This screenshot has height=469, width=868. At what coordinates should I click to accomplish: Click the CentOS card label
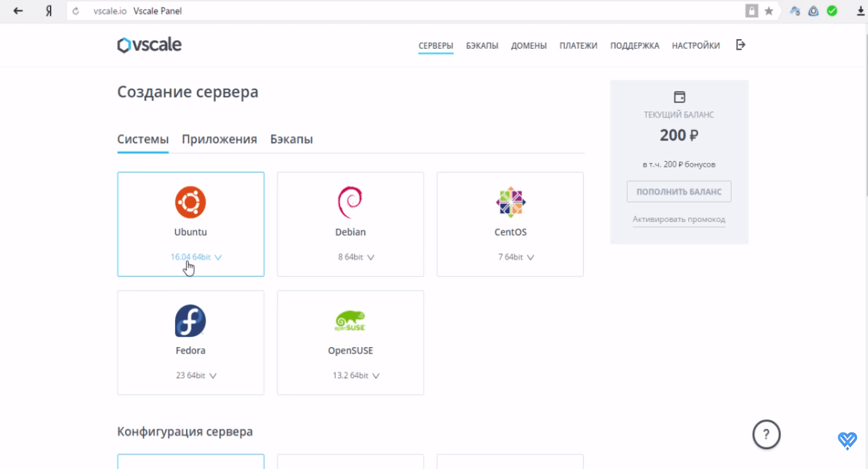510,232
